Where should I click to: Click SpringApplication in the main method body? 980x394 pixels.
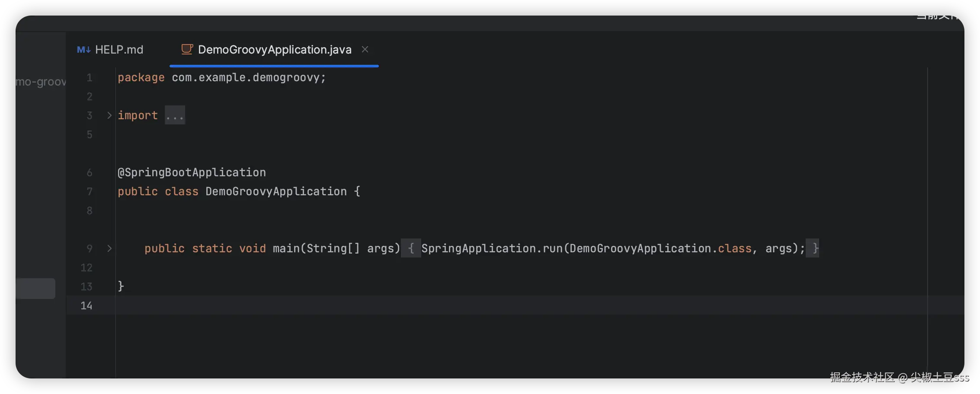click(478, 248)
